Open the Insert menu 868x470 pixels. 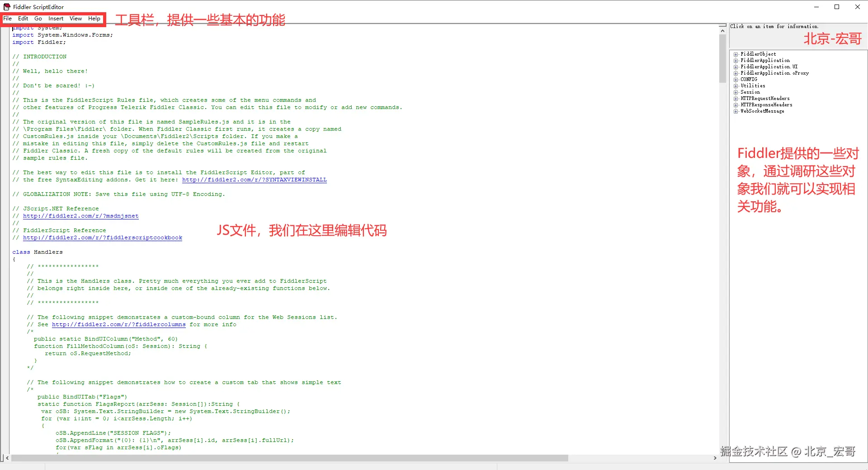click(56, 19)
